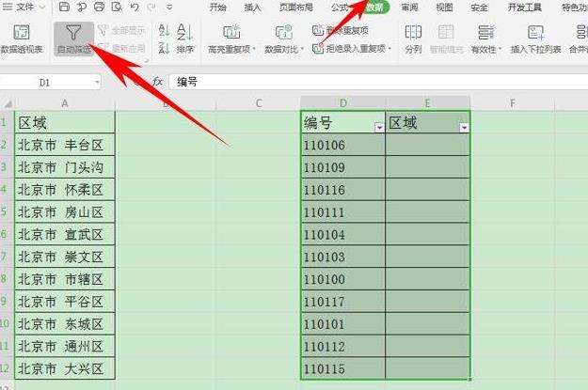Screen dimensions: 588x390
Task: Sort ascending with the A-Z arrow icon
Action: (x=164, y=30)
